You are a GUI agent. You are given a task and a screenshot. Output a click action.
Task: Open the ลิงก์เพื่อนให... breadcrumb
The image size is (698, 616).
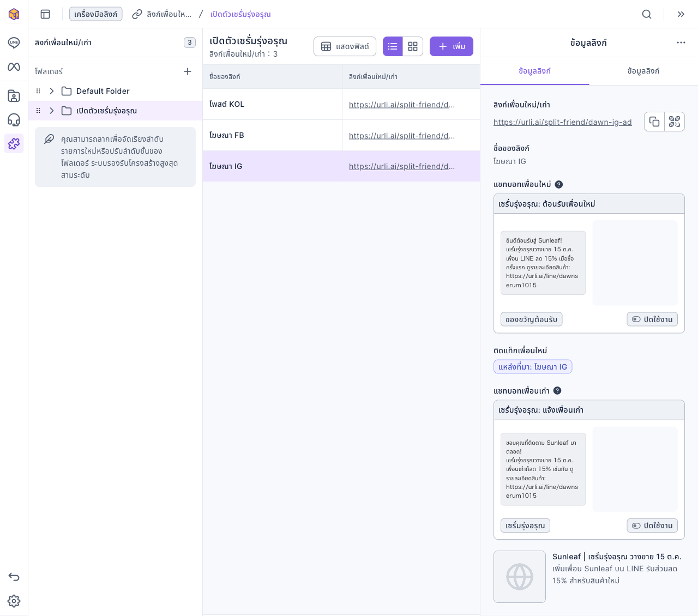click(x=162, y=14)
